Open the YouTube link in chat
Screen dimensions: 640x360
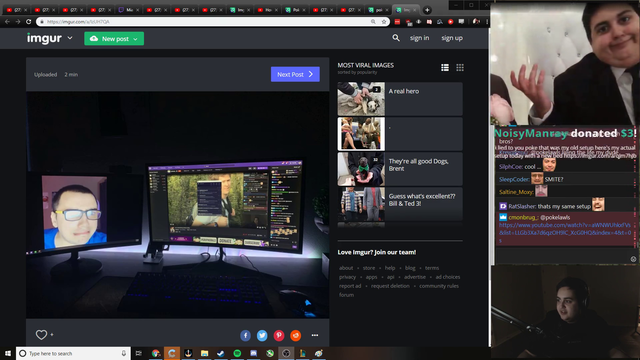(x=565, y=233)
